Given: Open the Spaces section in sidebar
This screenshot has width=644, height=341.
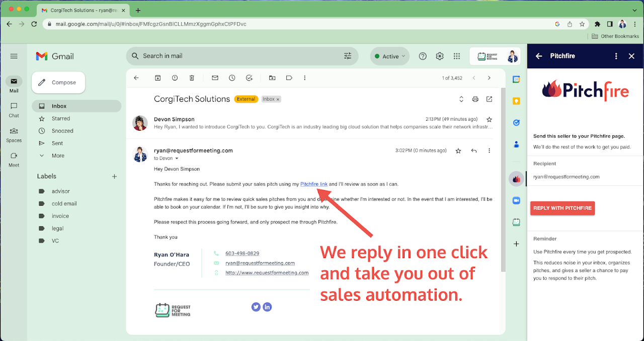Looking at the screenshot, I should pos(14,134).
